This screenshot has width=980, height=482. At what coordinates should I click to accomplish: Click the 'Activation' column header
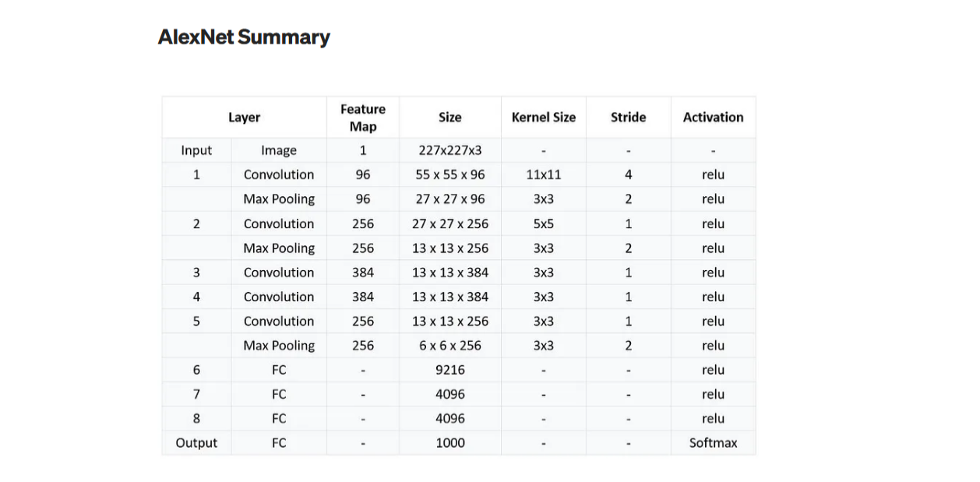[713, 118]
